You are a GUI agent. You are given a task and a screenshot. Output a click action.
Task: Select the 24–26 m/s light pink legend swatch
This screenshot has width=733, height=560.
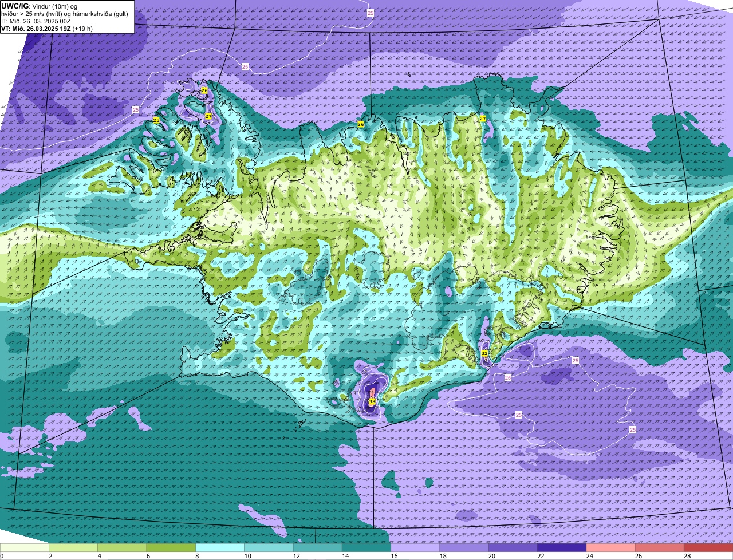611,547
